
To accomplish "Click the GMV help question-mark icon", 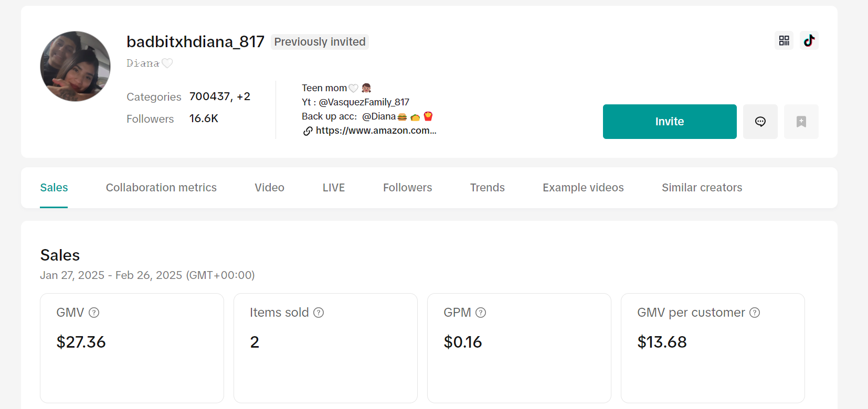I will pyautogui.click(x=94, y=313).
